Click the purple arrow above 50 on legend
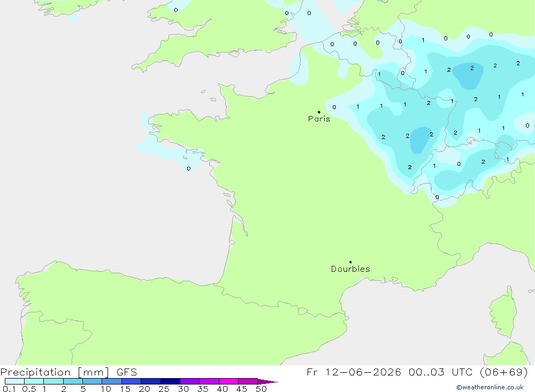 click(267, 381)
